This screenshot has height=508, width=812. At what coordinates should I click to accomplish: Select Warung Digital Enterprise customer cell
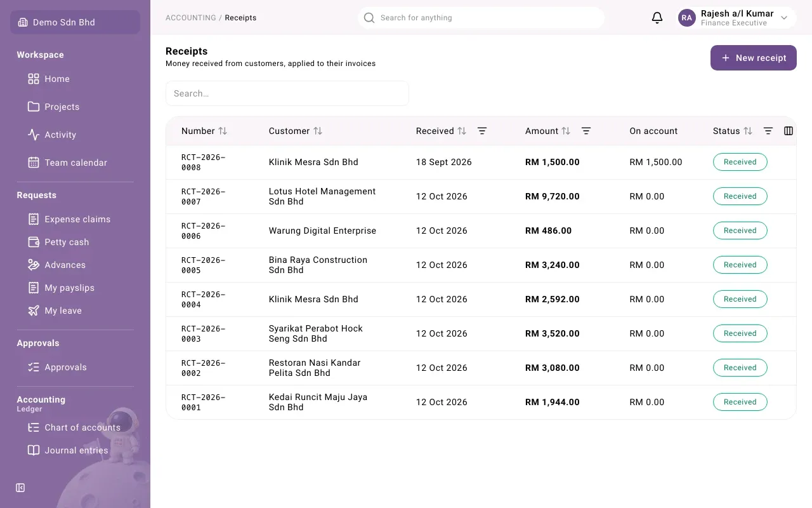[322, 231]
